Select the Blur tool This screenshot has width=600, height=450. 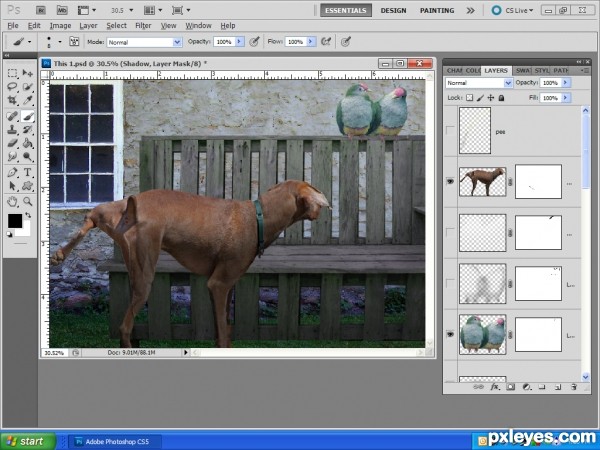tap(12, 157)
